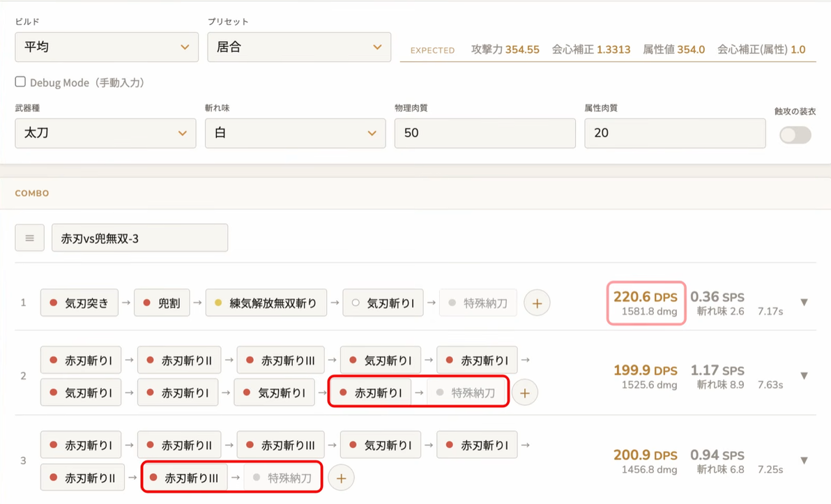This screenshot has width=831, height=504.
Task: Click the 物理肉質 input field
Action: pos(485,133)
